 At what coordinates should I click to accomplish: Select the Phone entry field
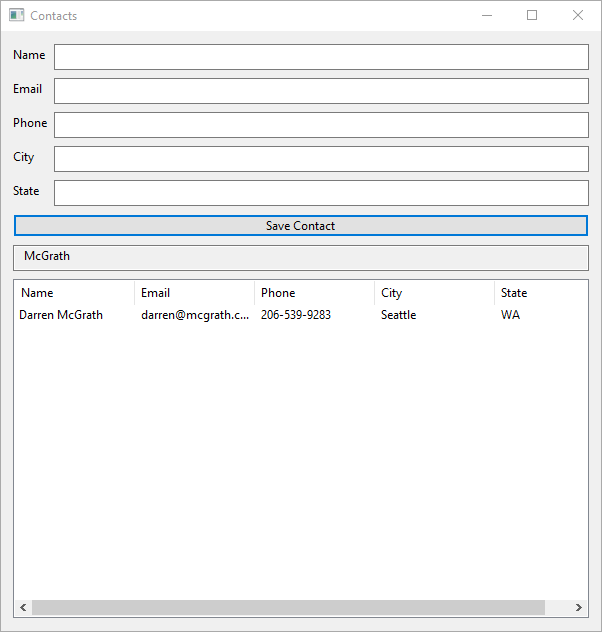tap(321, 125)
